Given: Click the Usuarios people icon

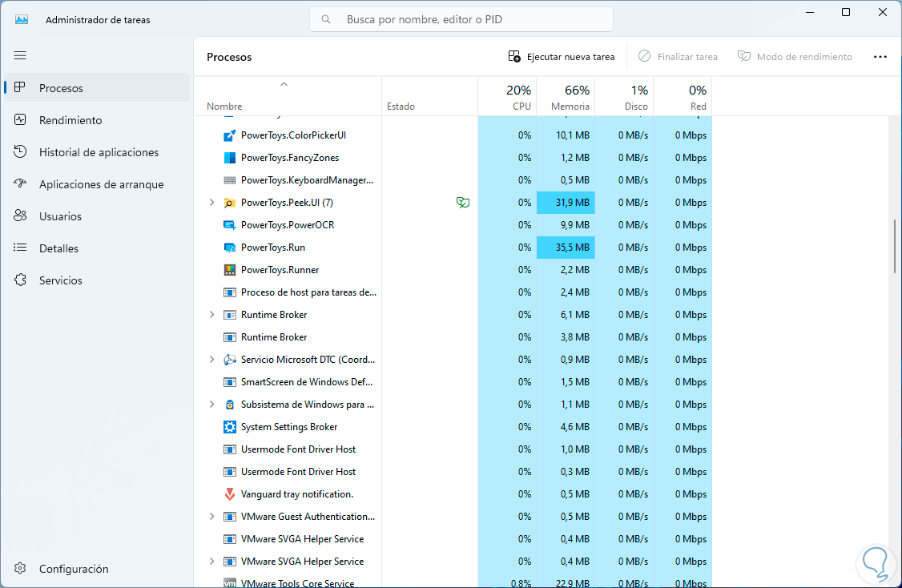Looking at the screenshot, I should click(20, 215).
